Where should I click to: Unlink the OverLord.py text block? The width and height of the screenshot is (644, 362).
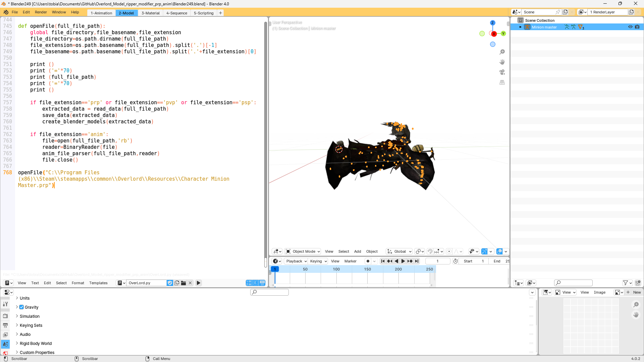coord(190,283)
